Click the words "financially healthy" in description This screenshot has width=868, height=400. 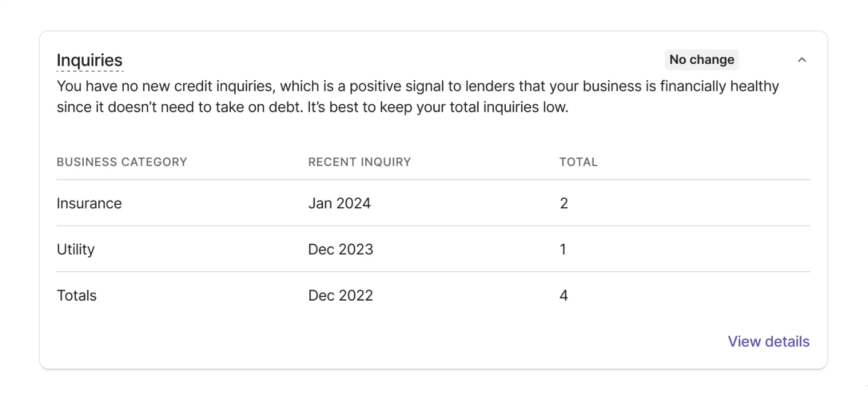[x=720, y=86]
